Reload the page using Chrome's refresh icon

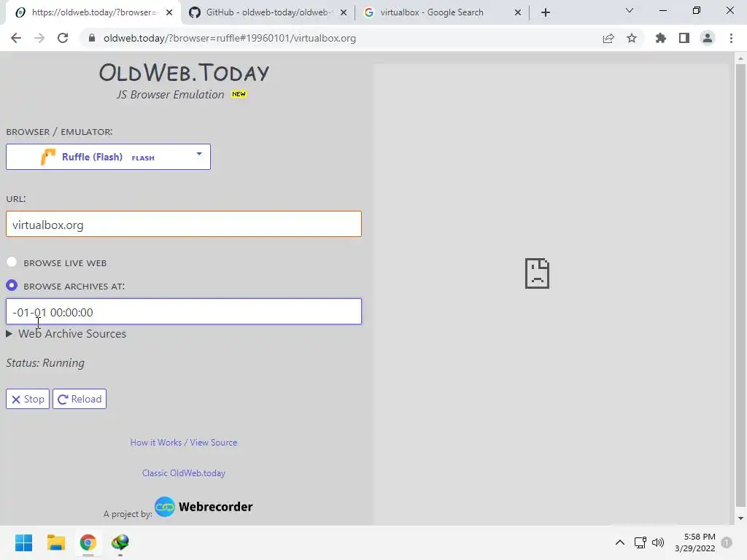[x=63, y=38]
